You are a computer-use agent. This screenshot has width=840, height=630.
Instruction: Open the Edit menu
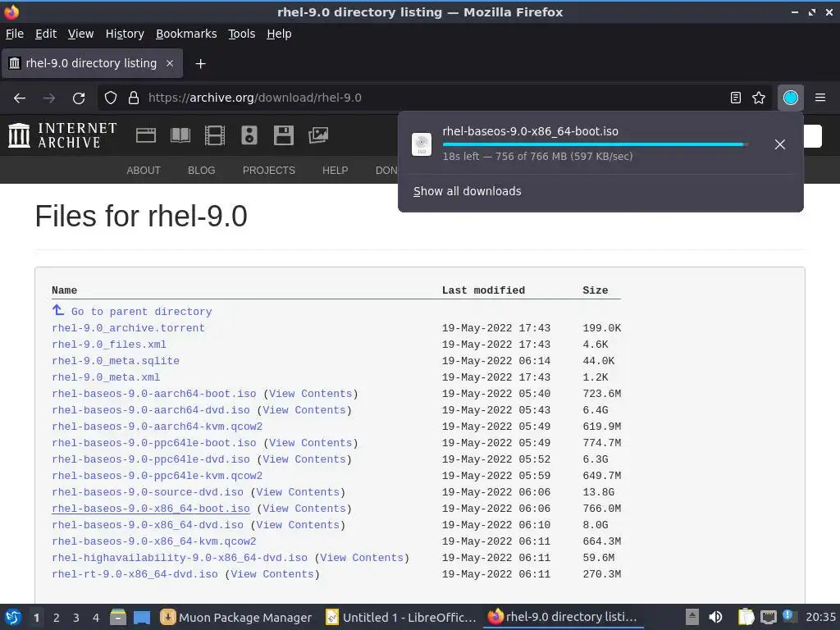pos(46,34)
